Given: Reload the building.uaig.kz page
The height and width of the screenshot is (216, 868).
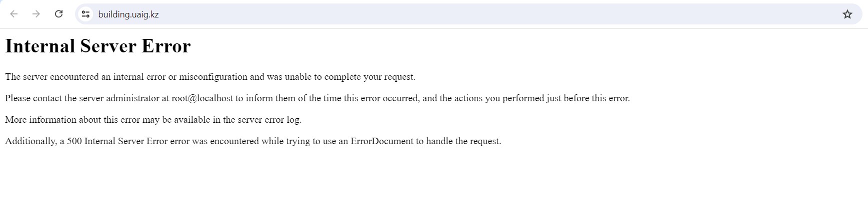Looking at the screenshot, I should coord(58,14).
